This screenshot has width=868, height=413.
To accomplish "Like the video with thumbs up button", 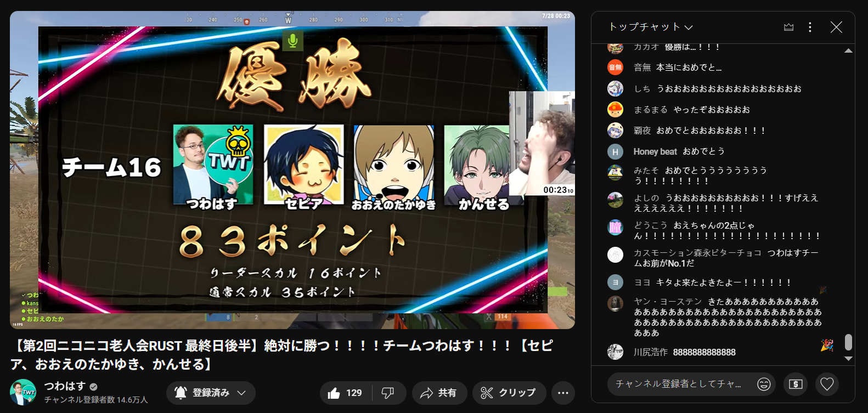I will click(x=345, y=393).
